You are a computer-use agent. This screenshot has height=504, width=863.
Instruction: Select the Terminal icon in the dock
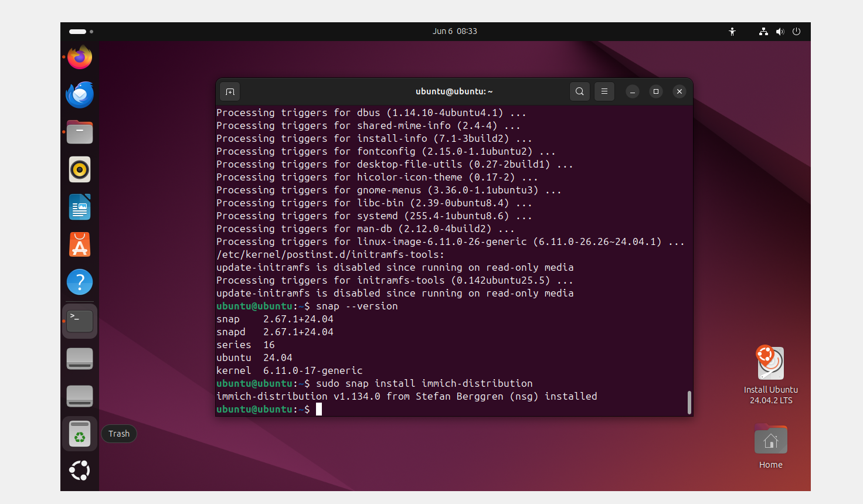tap(80, 321)
